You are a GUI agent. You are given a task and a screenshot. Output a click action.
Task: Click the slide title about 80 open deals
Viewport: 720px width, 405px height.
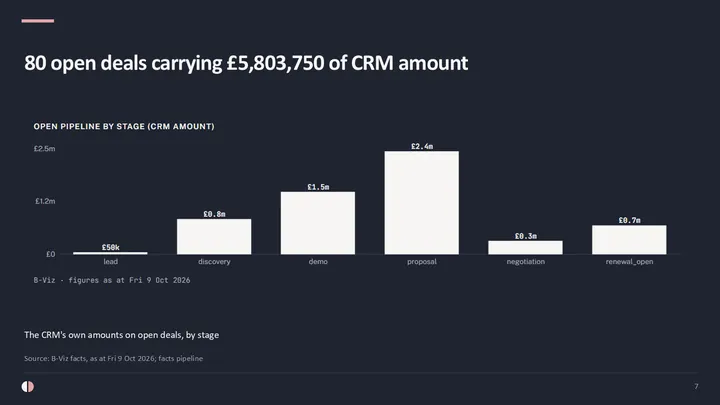(x=246, y=63)
